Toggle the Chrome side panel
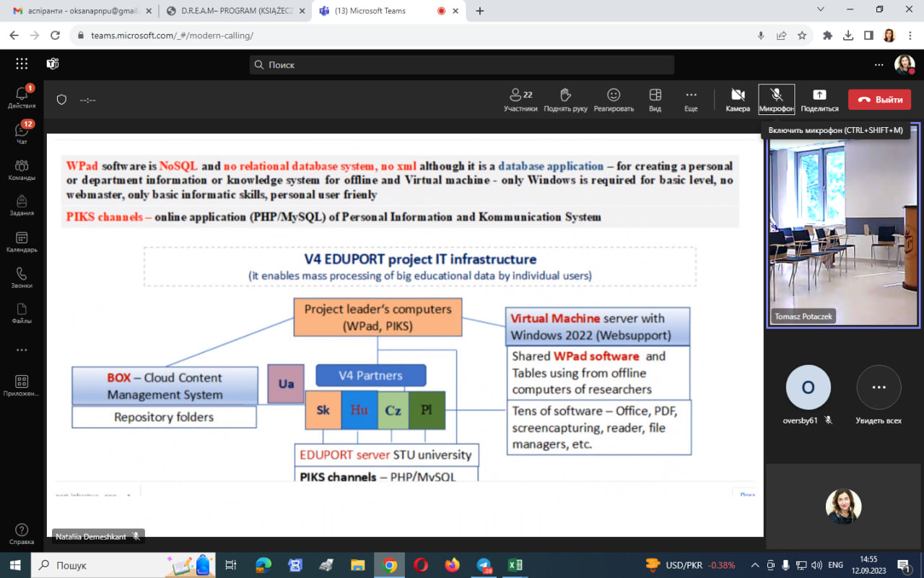Screen dimensions: 924x578 click(x=868, y=35)
